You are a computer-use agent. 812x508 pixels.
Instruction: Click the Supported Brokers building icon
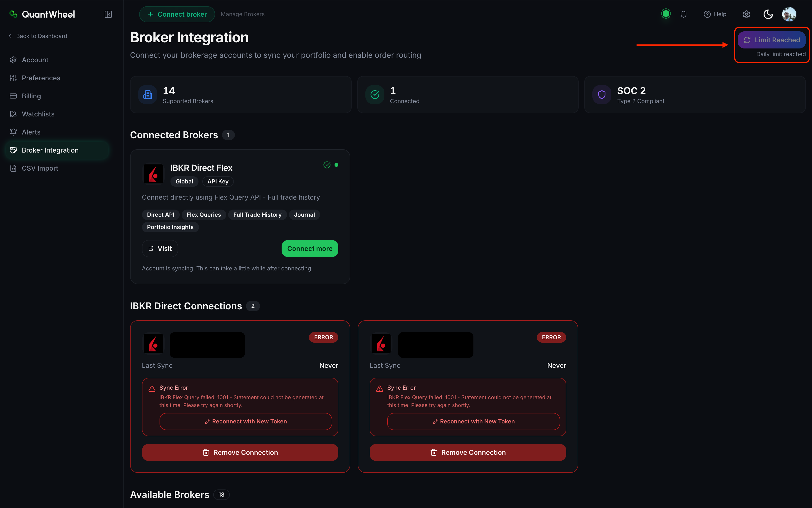(148, 94)
